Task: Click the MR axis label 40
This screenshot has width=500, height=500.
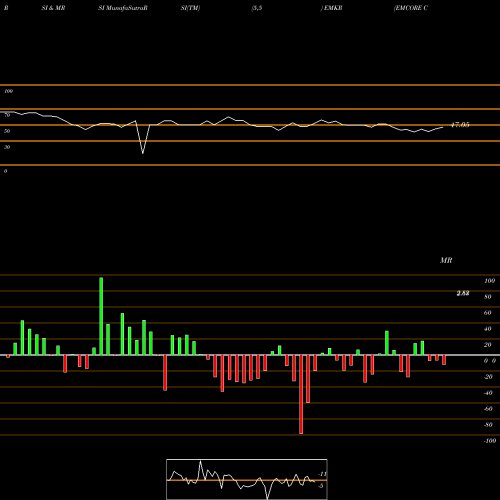Action: (x=488, y=329)
